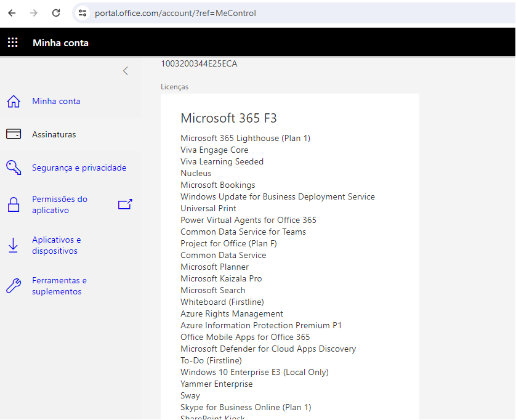Image resolution: width=516 pixels, height=420 pixels.
Task: Click Viva Learning Seeded entry
Action: coord(222,161)
